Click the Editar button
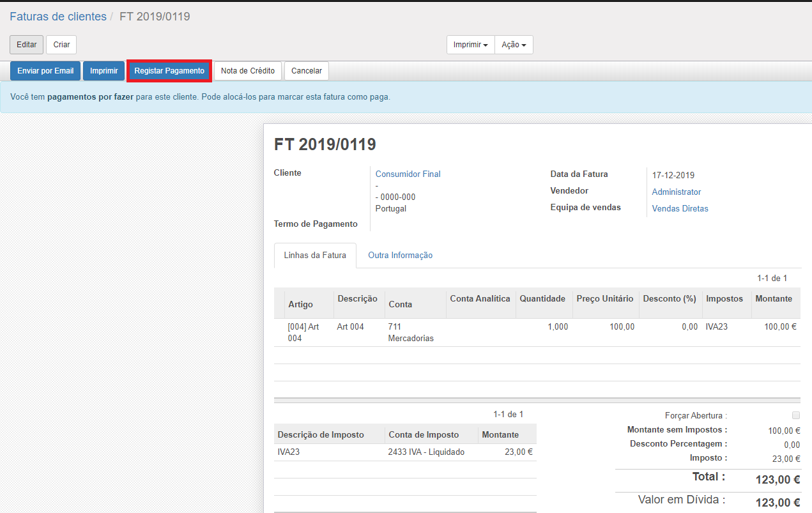812x513 pixels. pyautogui.click(x=27, y=45)
